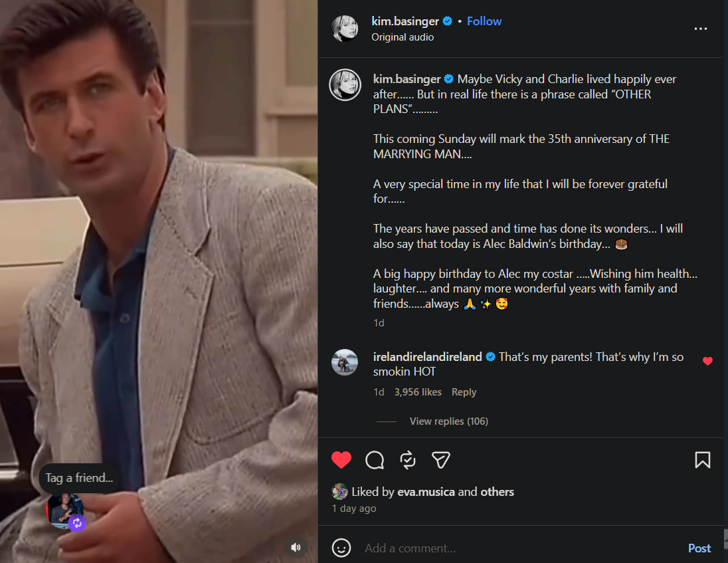Save post with bookmark icon
This screenshot has width=728, height=563.
click(702, 460)
